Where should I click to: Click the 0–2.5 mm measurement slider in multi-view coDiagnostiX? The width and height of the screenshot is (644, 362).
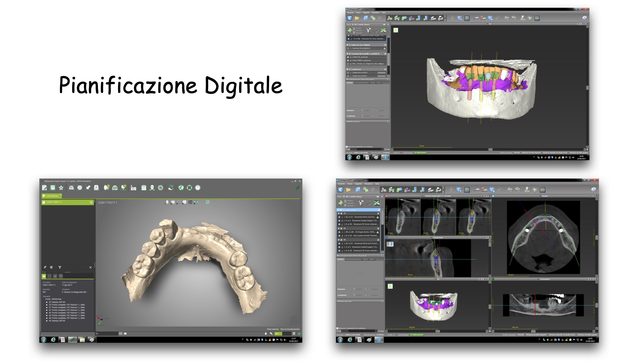(359, 331)
